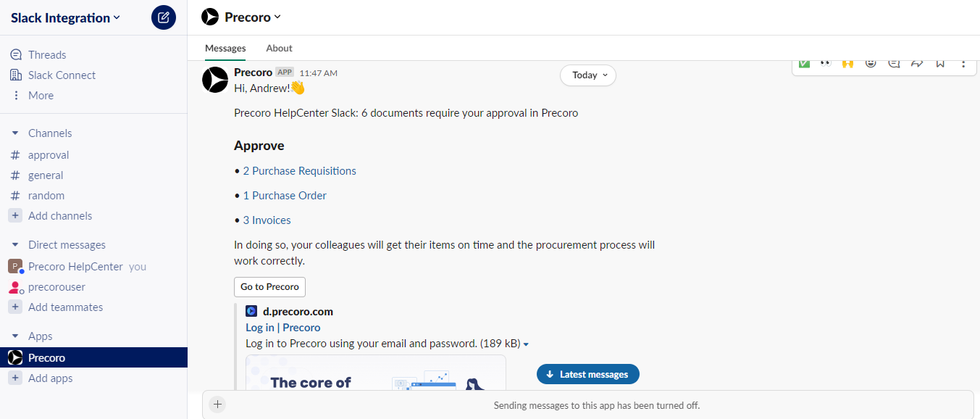Reply in thread using speech bubble icon
The height and width of the screenshot is (419, 980).
click(x=894, y=64)
